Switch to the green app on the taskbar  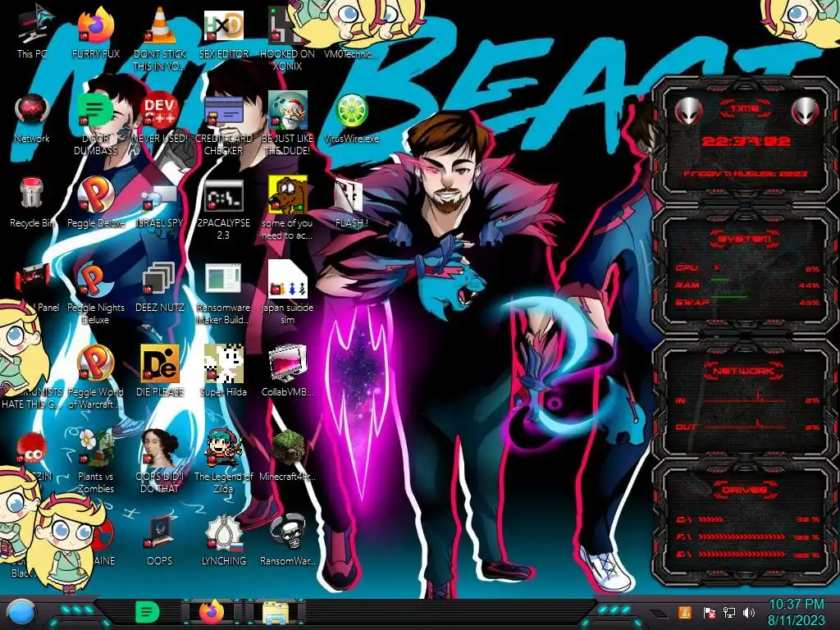coord(147,612)
